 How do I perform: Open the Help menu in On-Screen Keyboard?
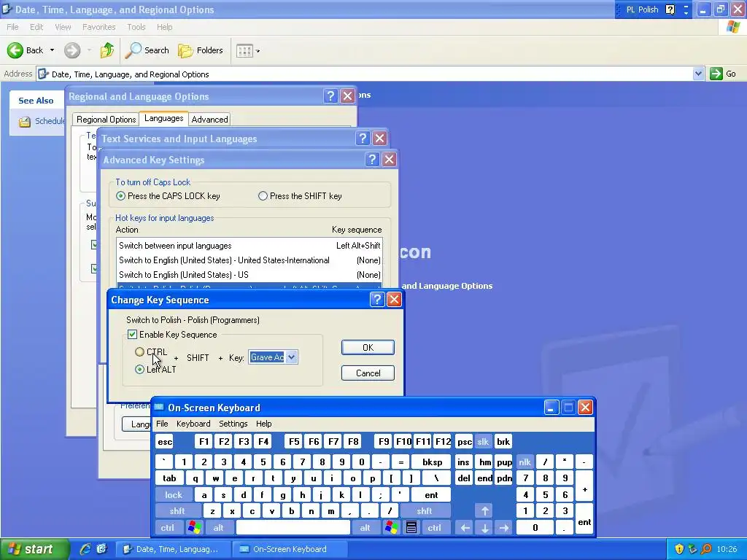(263, 424)
